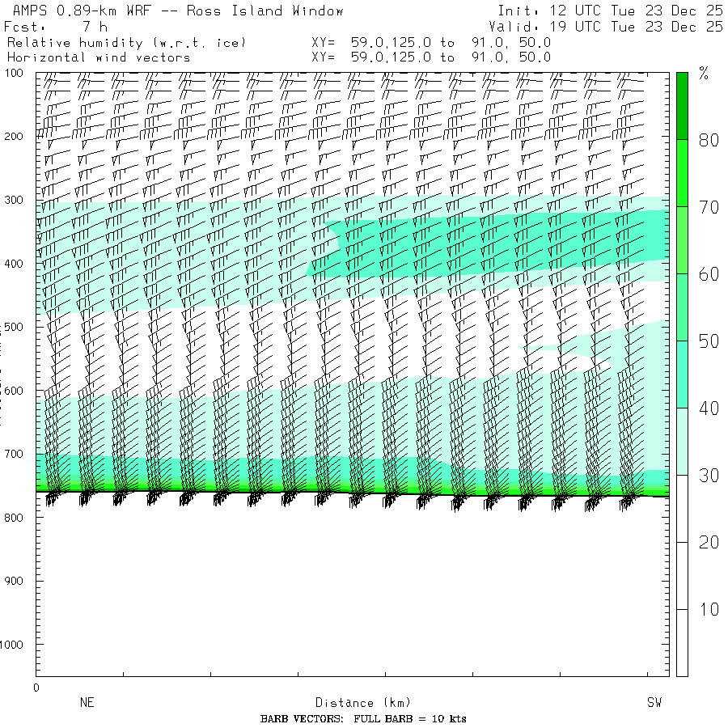The image size is (728, 728).
Task: Click the BARB VECTORS legend text
Action: point(363,719)
